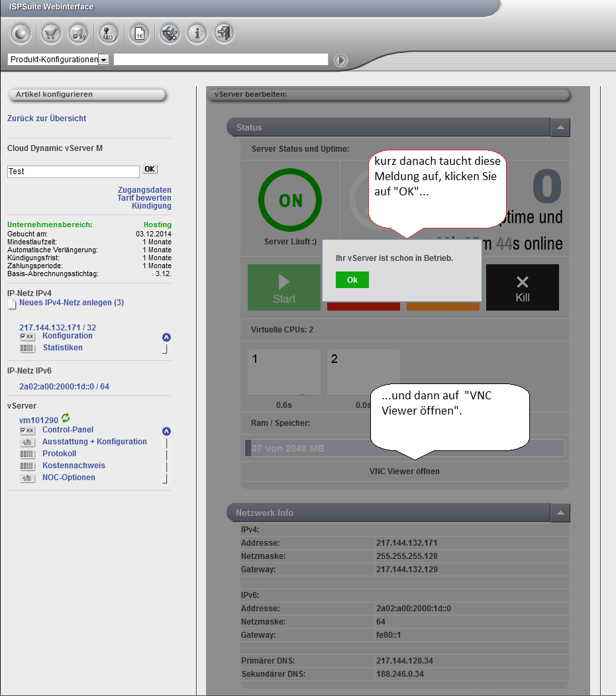Click the Test name input field
Viewport: 616px width, 696px height.
tap(73, 172)
